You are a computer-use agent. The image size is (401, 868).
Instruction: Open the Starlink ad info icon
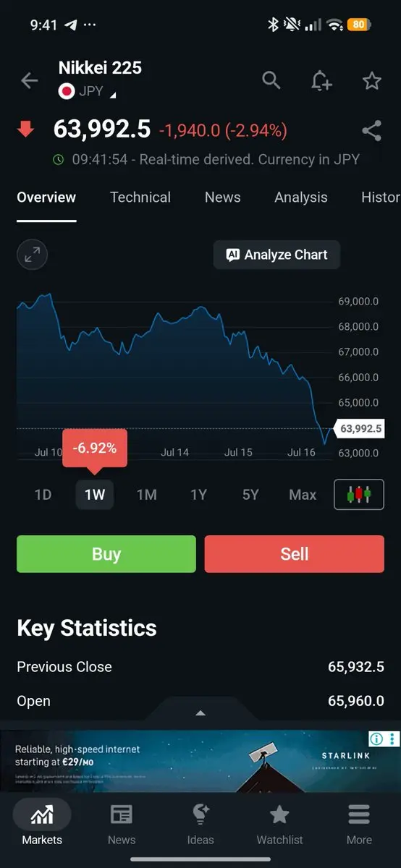[x=376, y=739]
